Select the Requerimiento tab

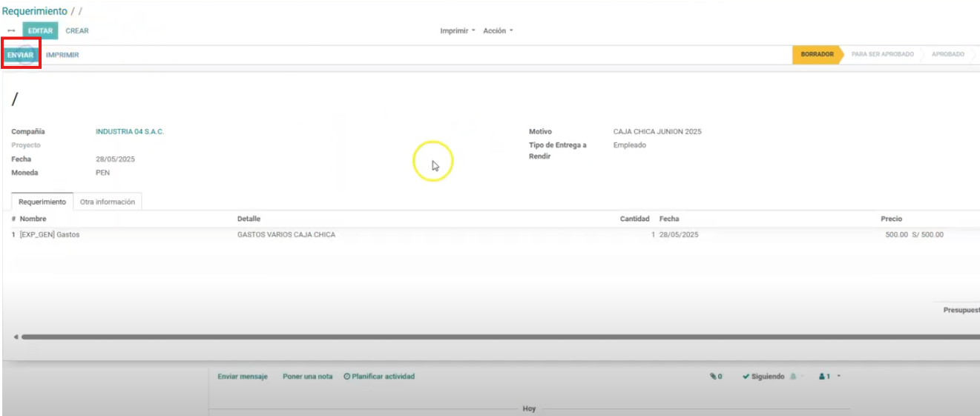pos(42,202)
